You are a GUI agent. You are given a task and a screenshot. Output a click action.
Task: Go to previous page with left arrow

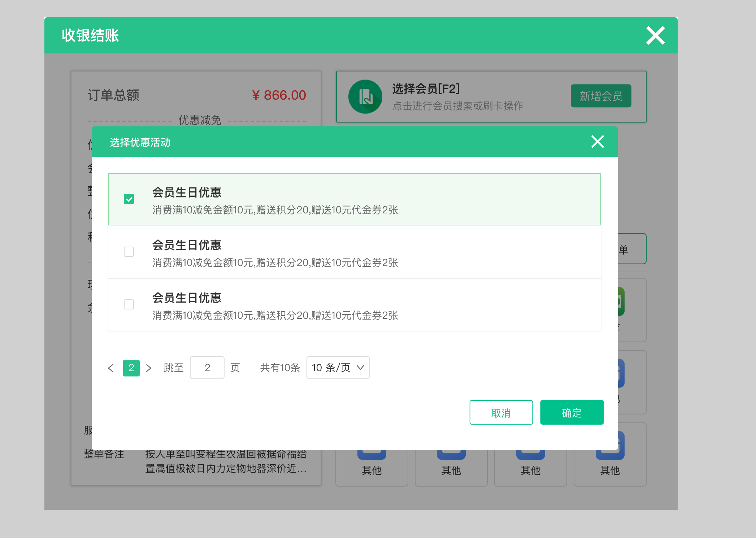click(111, 368)
